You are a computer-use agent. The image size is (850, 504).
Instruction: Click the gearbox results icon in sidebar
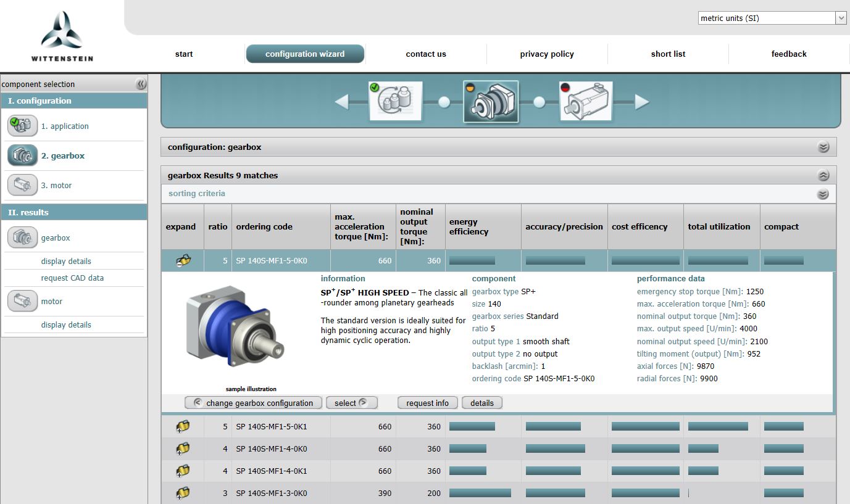tap(22, 238)
